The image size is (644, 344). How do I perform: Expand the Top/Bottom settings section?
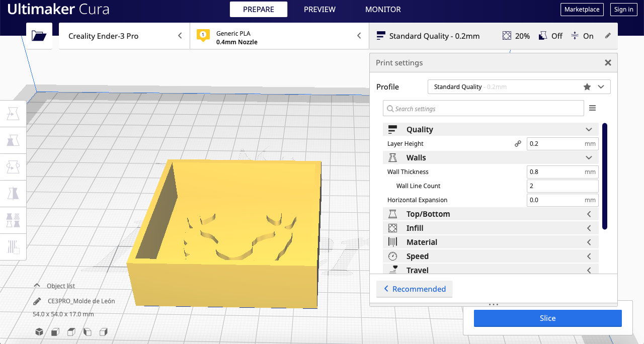(589, 214)
